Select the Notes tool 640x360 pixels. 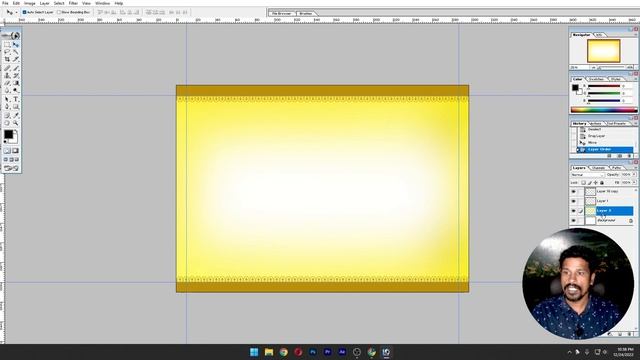coord(7,115)
